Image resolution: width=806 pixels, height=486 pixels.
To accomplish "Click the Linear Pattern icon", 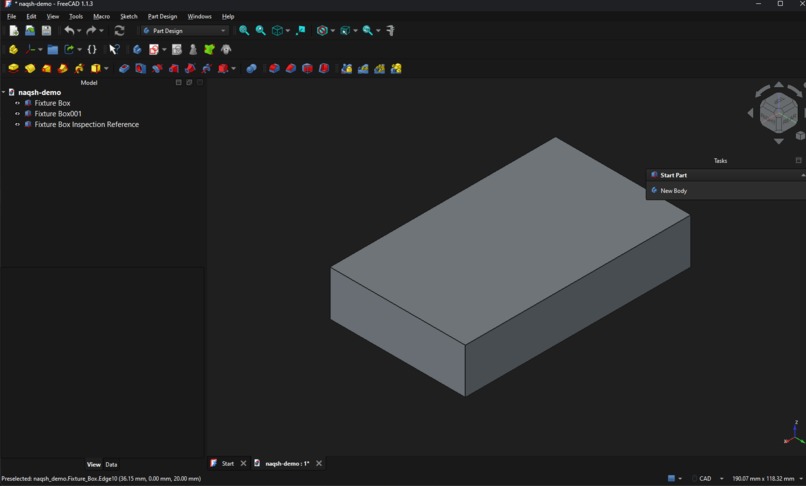I will (x=363, y=68).
